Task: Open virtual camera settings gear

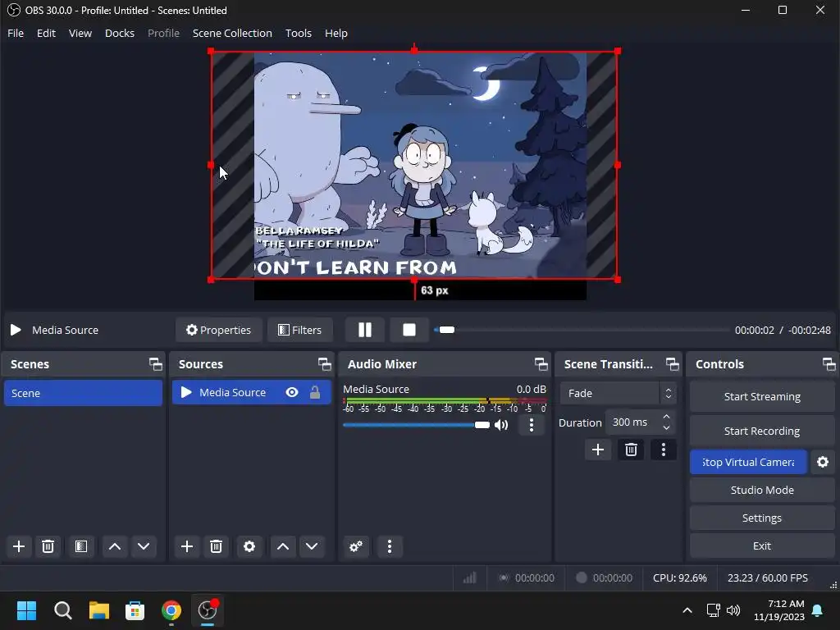Action: point(823,462)
